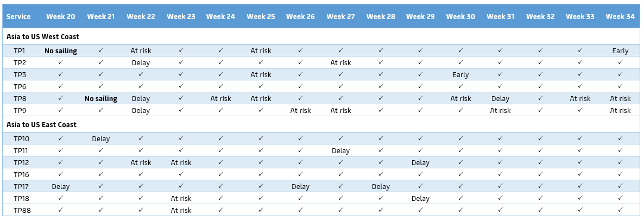Click the TP10 Delay cell in Week 21
The height and width of the screenshot is (221, 644).
(100, 139)
